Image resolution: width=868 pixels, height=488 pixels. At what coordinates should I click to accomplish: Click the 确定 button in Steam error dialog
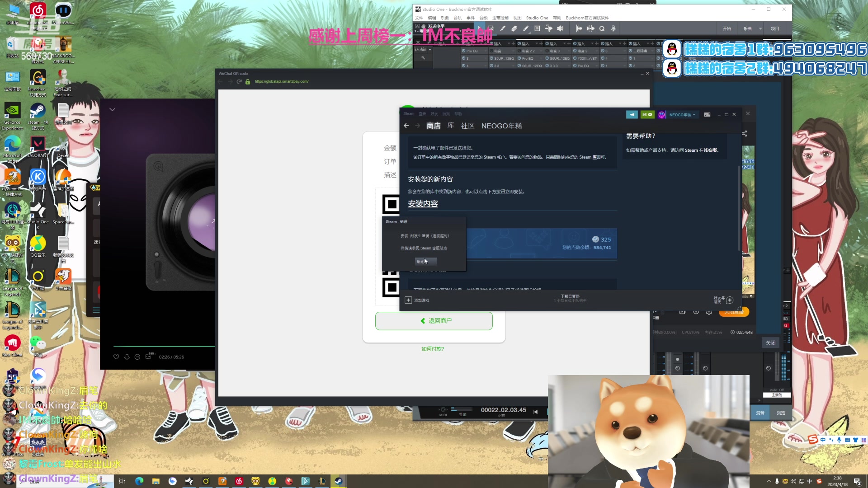pos(425,261)
